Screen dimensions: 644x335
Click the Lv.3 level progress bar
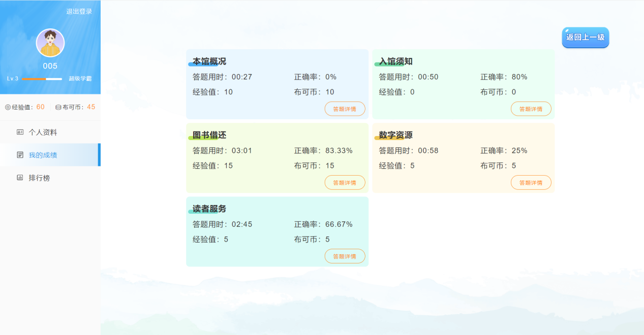pyautogui.click(x=42, y=79)
